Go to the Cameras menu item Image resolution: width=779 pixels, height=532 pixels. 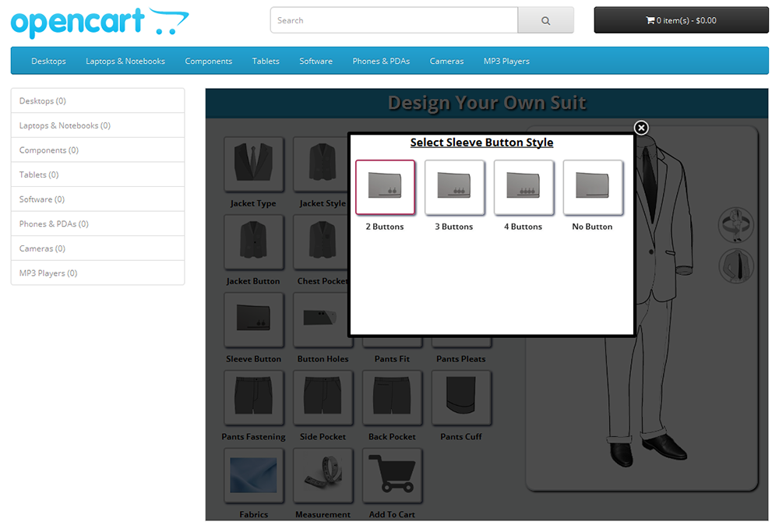pyautogui.click(x=446, y=61)
